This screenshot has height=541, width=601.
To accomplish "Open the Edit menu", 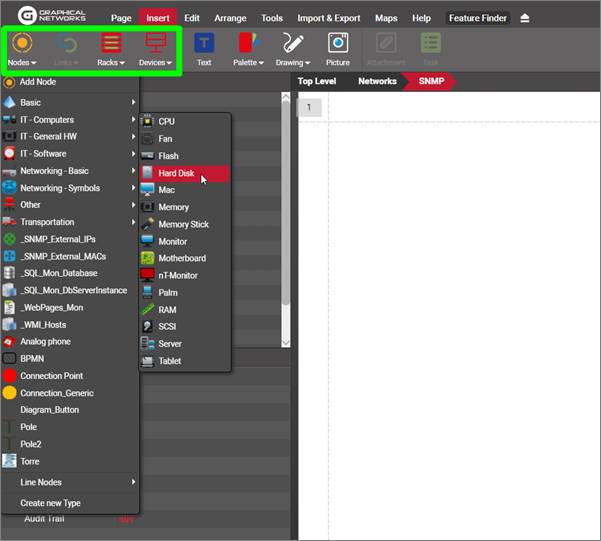I will click(x=192, y=18).
